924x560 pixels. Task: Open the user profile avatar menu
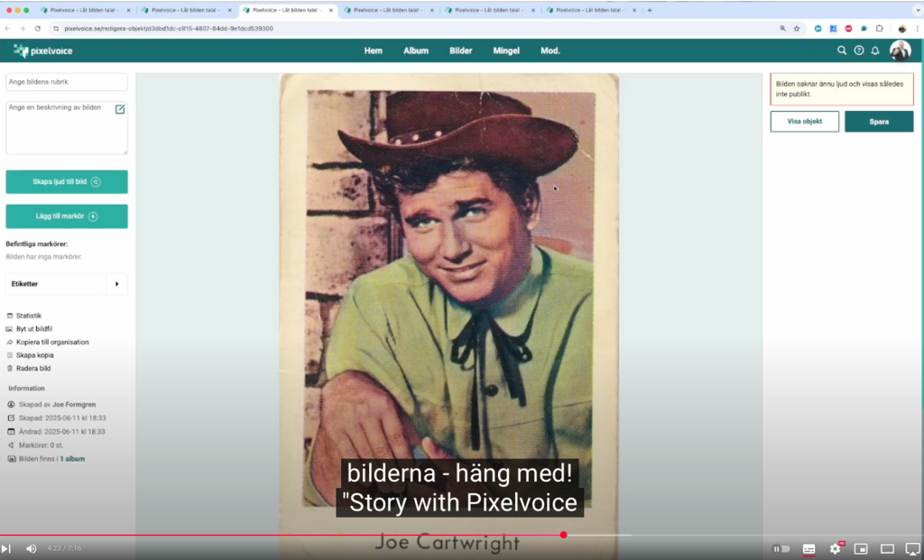pos(900,50)
